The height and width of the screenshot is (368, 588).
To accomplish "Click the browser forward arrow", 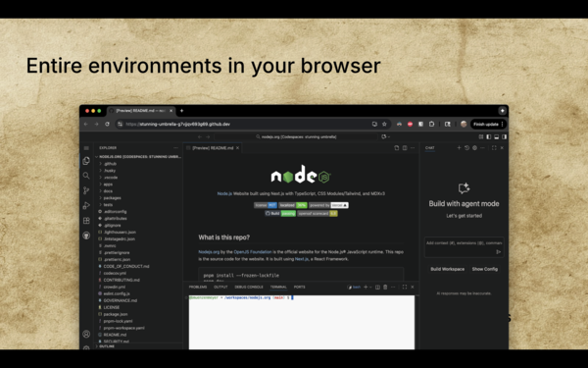I will pos(96,124).
